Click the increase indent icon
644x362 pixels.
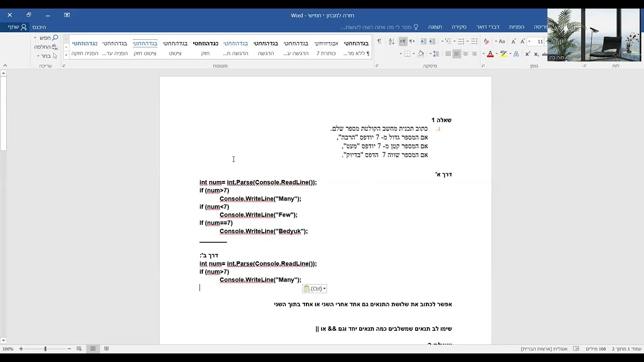coord(424,41)
